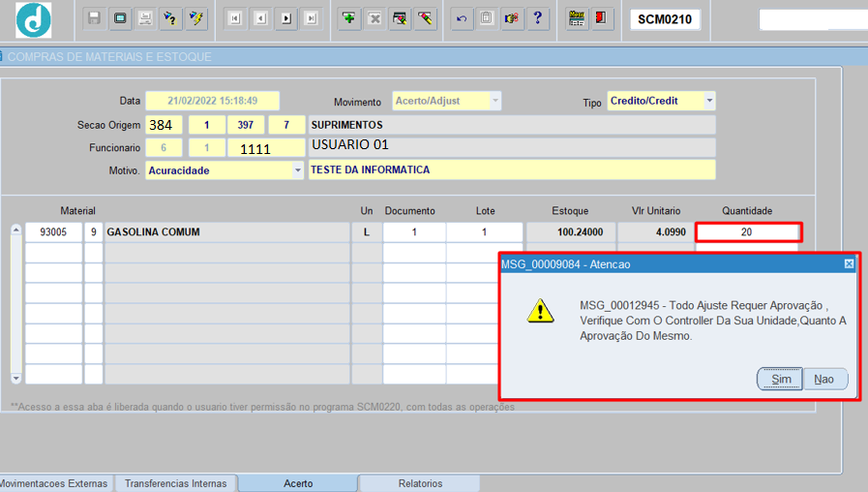The image size is (868, 492).
Task: Click the Lote cell in GASOLINA row
Action: click(485, 232)
